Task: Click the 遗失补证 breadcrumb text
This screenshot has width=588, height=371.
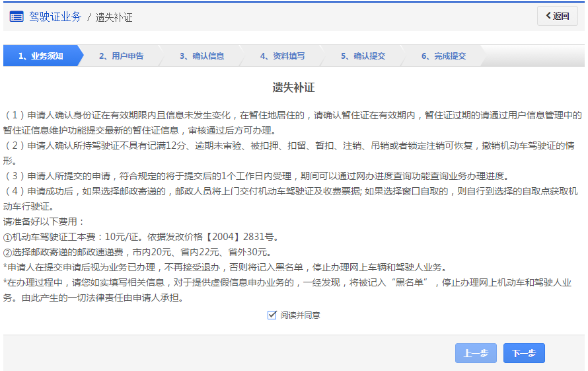Action: click(x=114, y=18)
